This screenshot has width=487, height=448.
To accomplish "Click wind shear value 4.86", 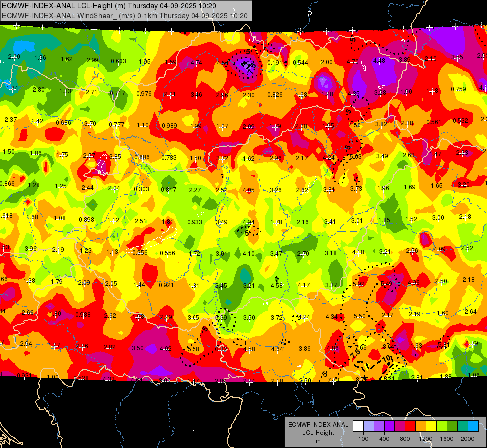I will coord(333,348).
